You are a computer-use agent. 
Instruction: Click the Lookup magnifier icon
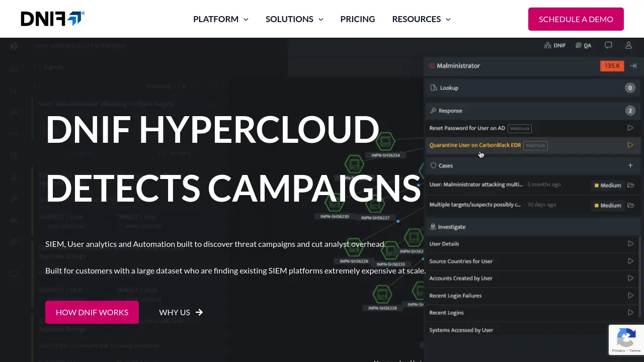pos(434,87)
